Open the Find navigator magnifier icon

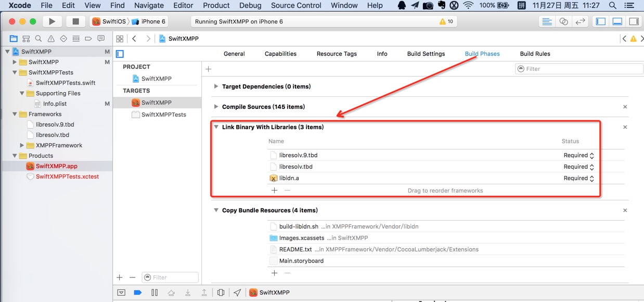pos(38,39)
